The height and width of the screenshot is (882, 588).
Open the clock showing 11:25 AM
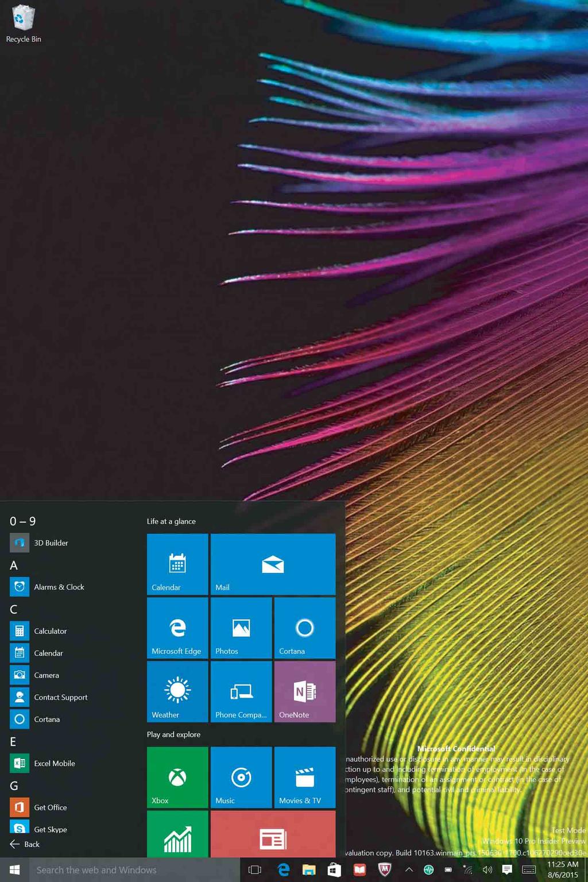tap(563, 870)
